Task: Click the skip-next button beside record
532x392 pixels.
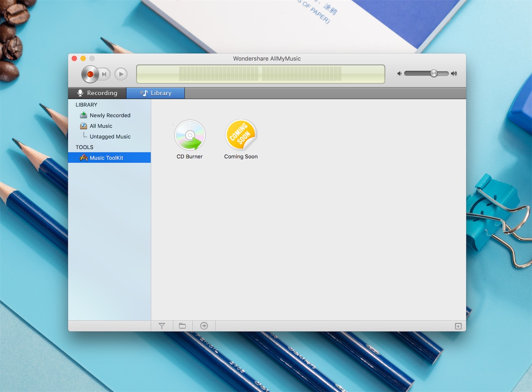Action: (x=104, y=74)
